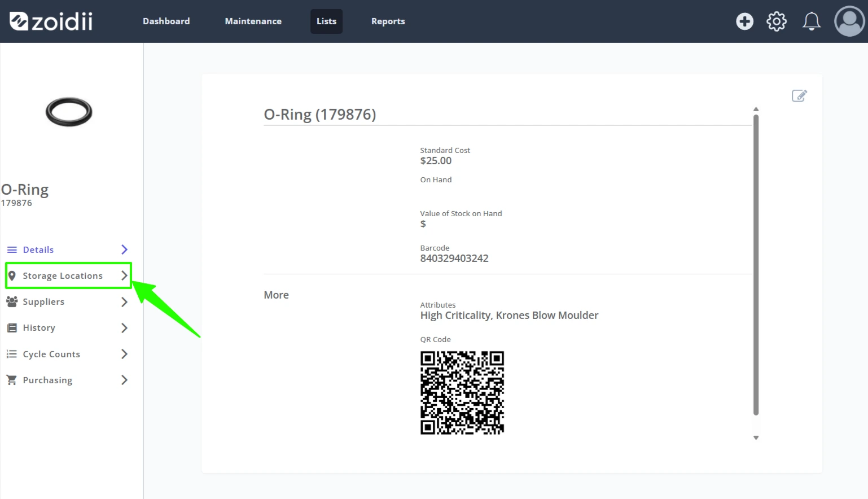
Task: Click the zoidii logo
Action: (x=51, y=21)
